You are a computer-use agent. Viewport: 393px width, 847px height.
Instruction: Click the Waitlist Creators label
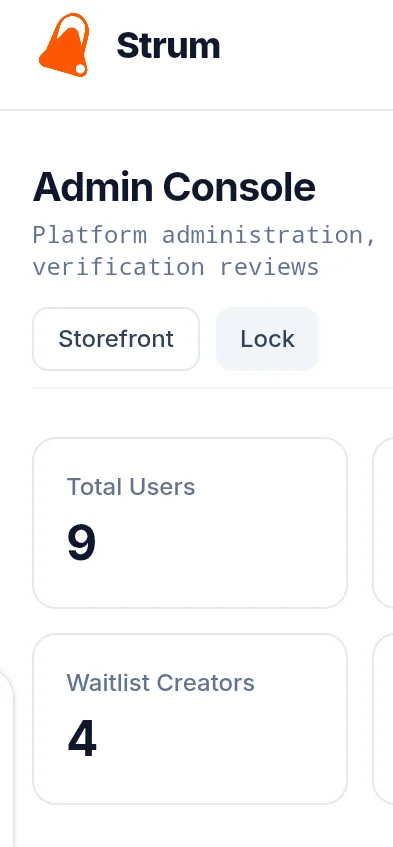160,683
